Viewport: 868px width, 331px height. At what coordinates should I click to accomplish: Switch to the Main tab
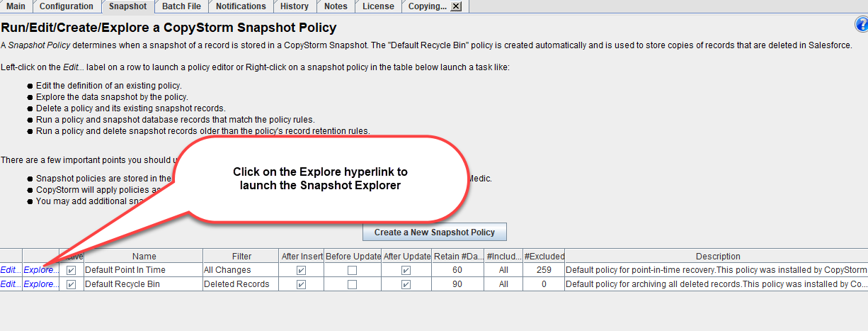tap(16, 6)
